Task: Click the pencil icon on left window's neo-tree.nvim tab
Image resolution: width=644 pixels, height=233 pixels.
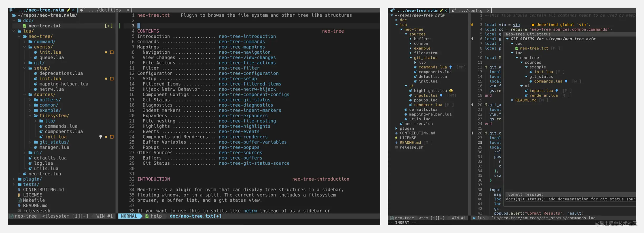Action: [x=68, y=10]
